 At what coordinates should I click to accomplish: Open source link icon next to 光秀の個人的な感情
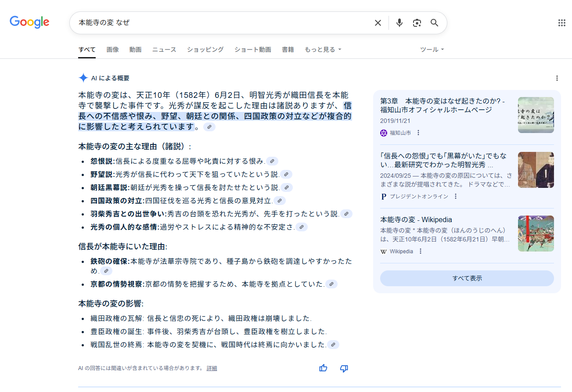tap(302, 227)
